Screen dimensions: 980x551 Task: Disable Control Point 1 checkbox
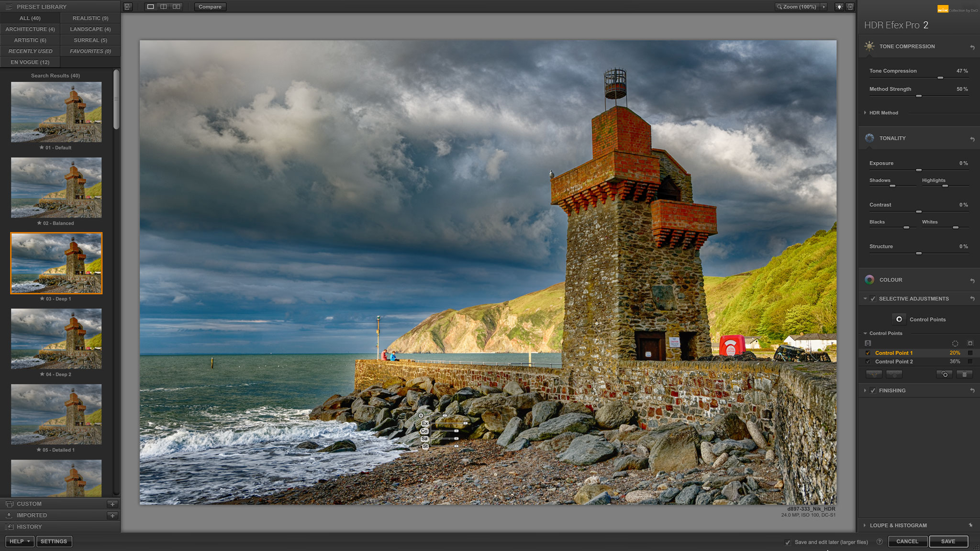[x=868, y=353]
